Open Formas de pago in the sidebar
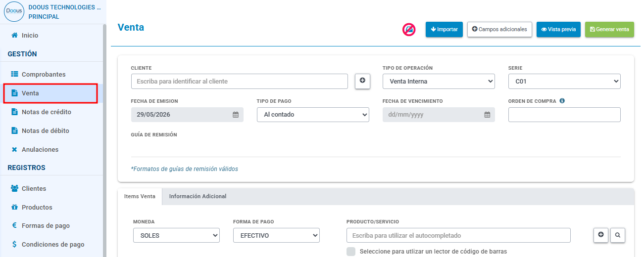 [x=51, y=225]
